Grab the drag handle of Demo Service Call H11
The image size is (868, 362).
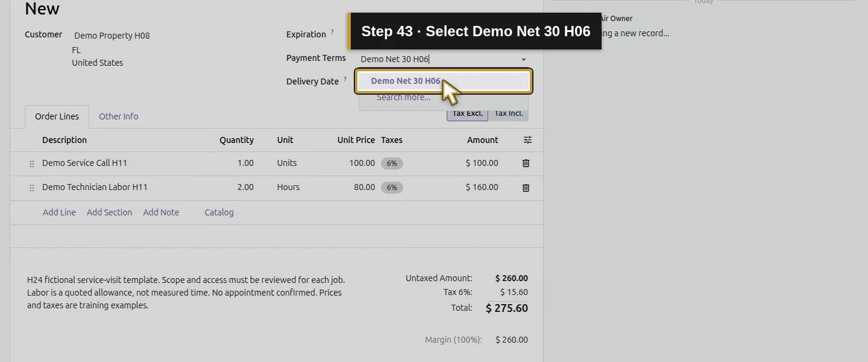point(32,164)
